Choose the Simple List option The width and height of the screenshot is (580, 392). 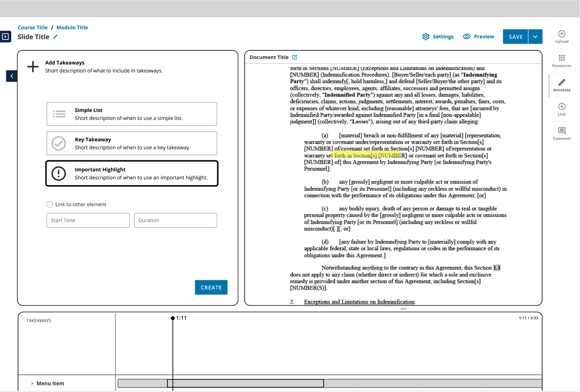pyautogui.click(x=132, y=114)
